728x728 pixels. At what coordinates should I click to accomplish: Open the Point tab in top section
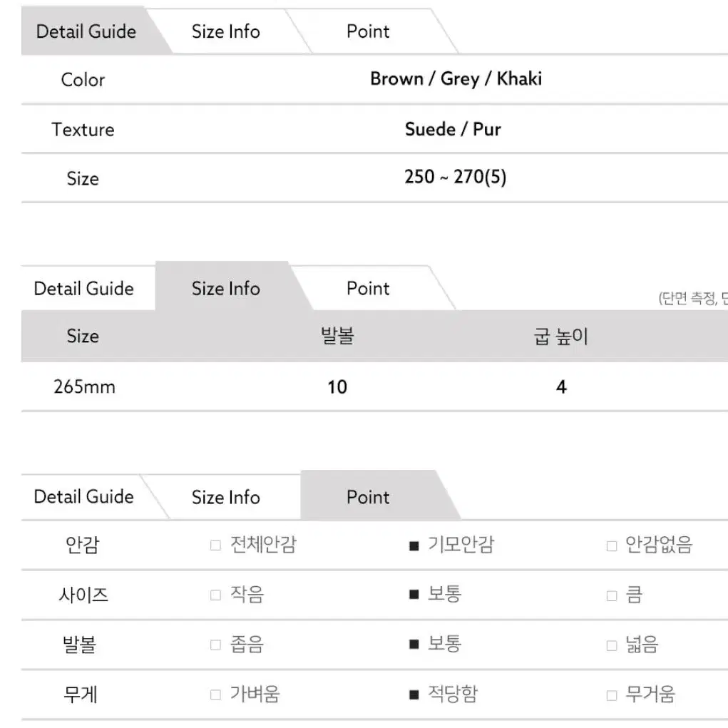tap(368, 31)
